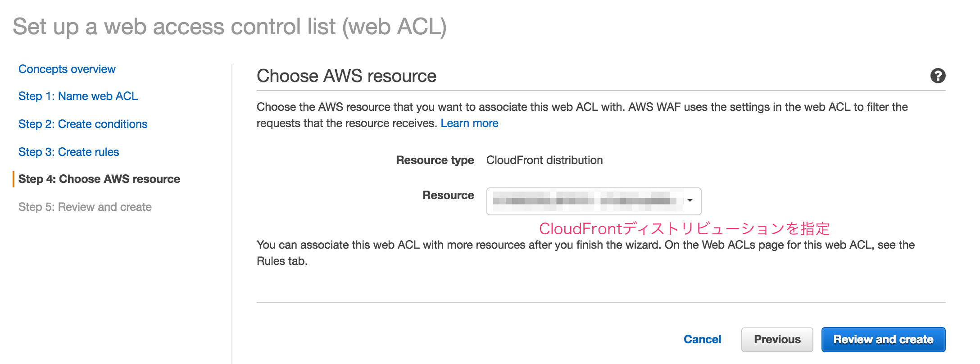Screen dimensions: 980x364
Task: Go to Concepts overview
Action: [x=67, y=69]
